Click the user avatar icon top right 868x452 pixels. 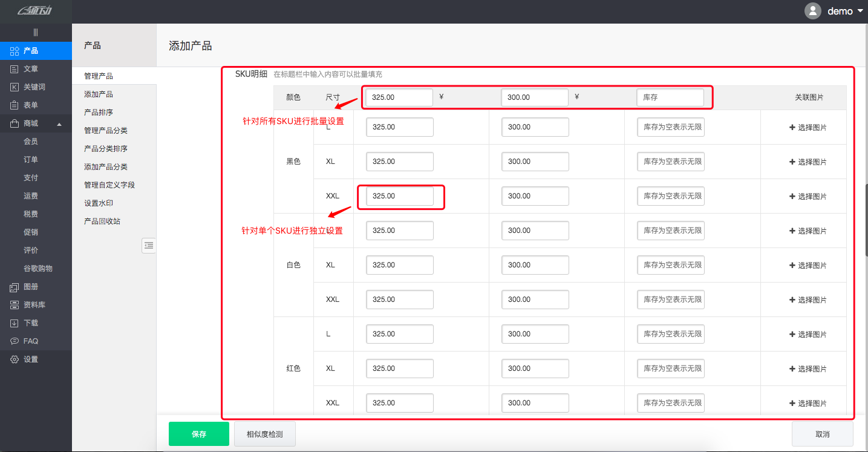point(812,10)
